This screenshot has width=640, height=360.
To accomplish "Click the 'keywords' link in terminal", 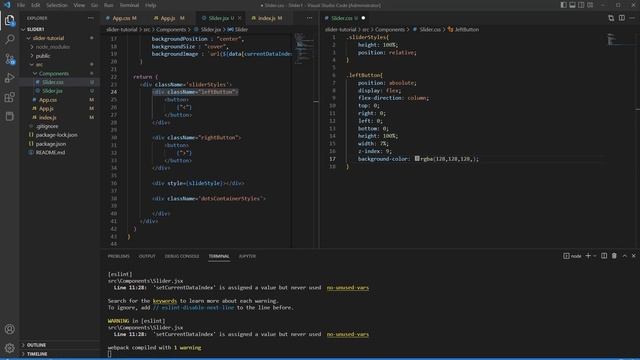I will tap(164, 301).
